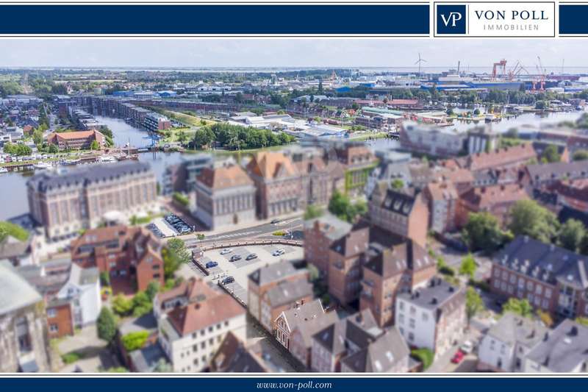Click the red car parked at bottom right
This screenshot has width=588, height=392.
[x=458, y=357]
